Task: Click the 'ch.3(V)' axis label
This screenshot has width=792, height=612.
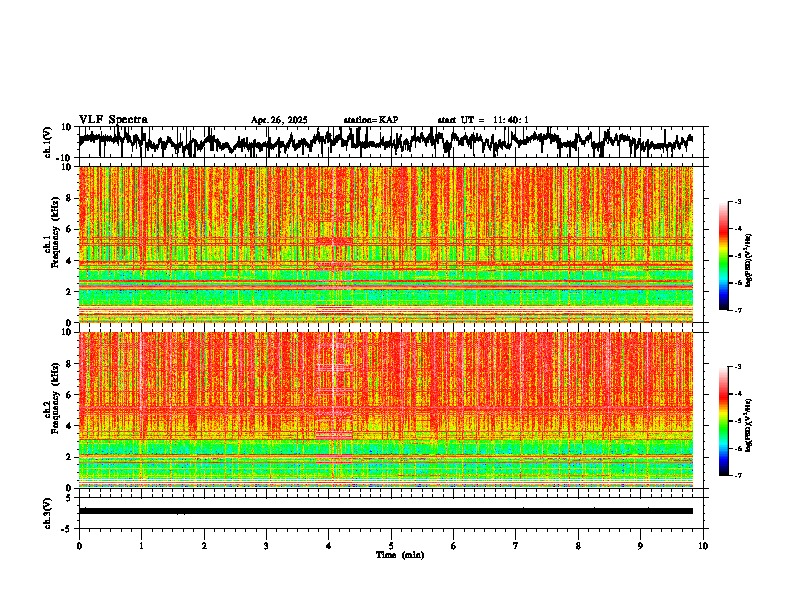Action: (48, 513)
